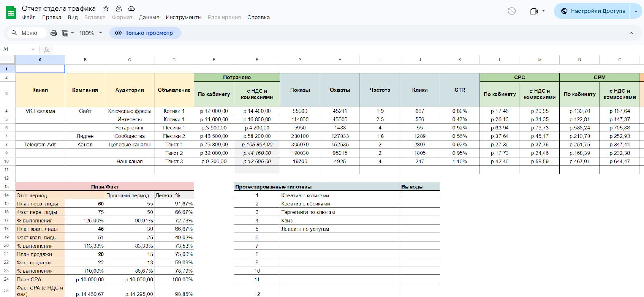Click the Только просмотр button

tap(145, 33)
